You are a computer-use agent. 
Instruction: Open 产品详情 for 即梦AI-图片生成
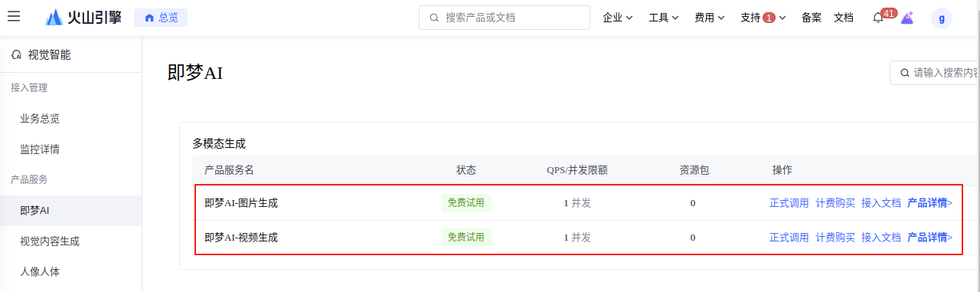tap(930, 203)
